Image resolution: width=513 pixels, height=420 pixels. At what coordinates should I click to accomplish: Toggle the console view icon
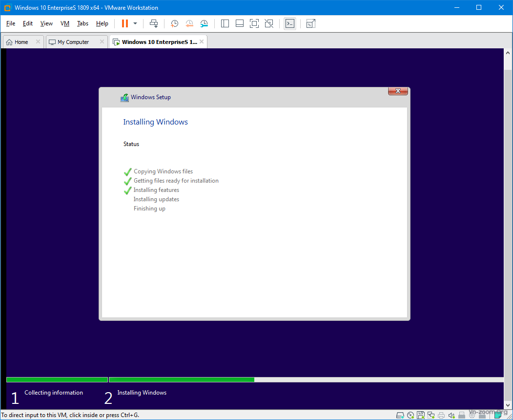pyautogui.click(x=290, y=23)
